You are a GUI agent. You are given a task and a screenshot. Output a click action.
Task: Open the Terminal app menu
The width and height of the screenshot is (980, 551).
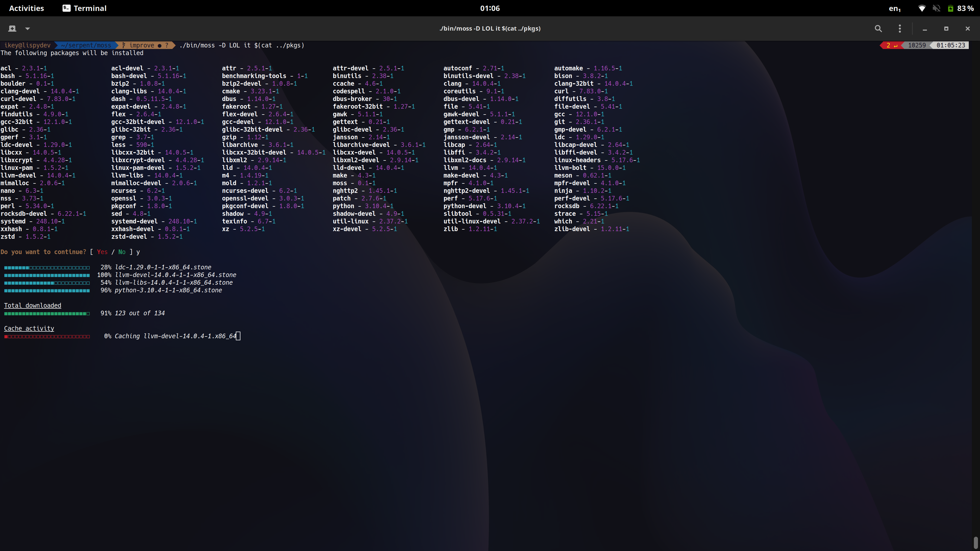click(x=84, y=8)
